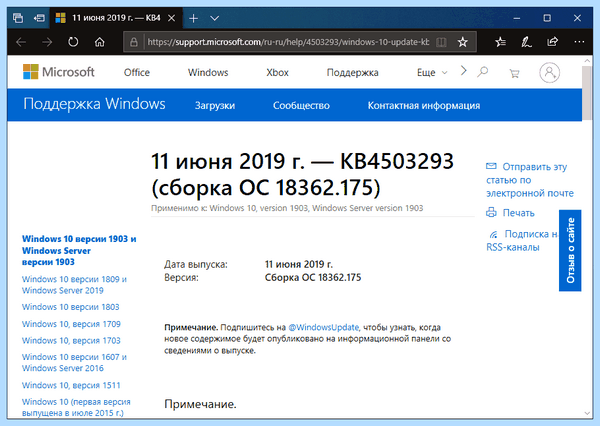Open site search magnifier
600x426 pixels.
point(483,72)
